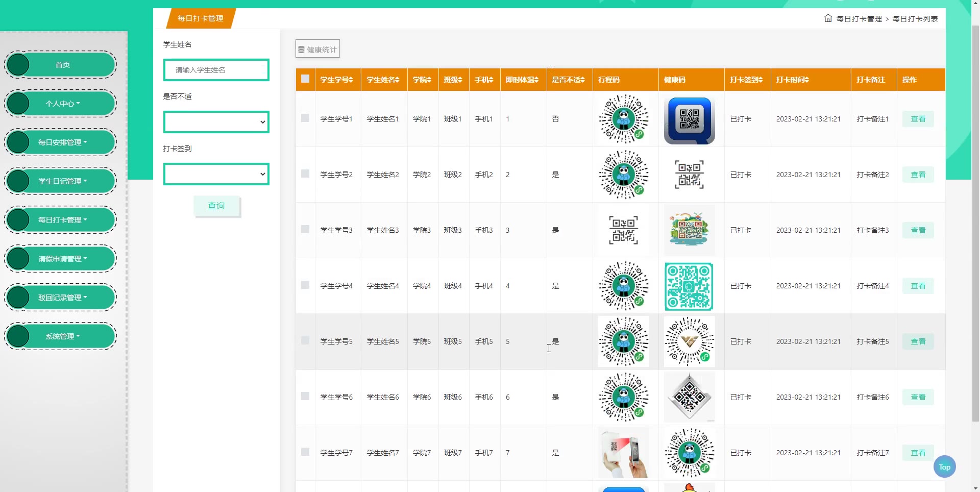
Task: Tick the select-all checkbox in table header
Action: coord(305,79)
